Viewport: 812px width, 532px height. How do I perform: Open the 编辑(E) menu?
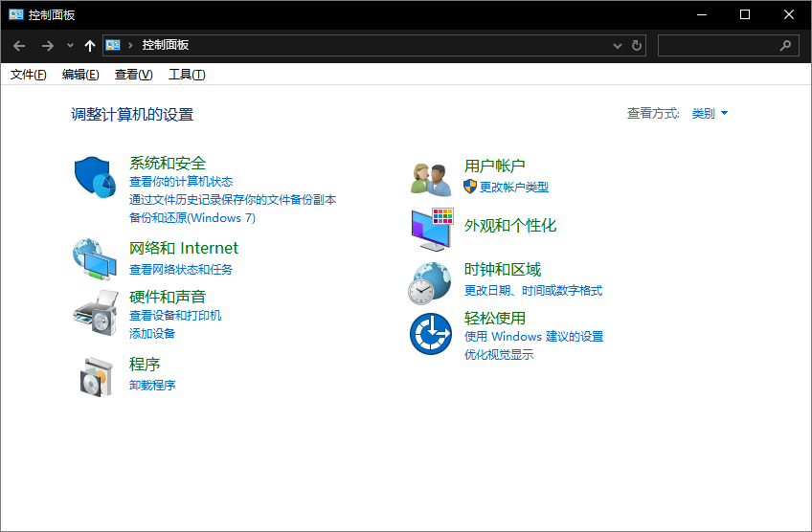tap(80, 75)
